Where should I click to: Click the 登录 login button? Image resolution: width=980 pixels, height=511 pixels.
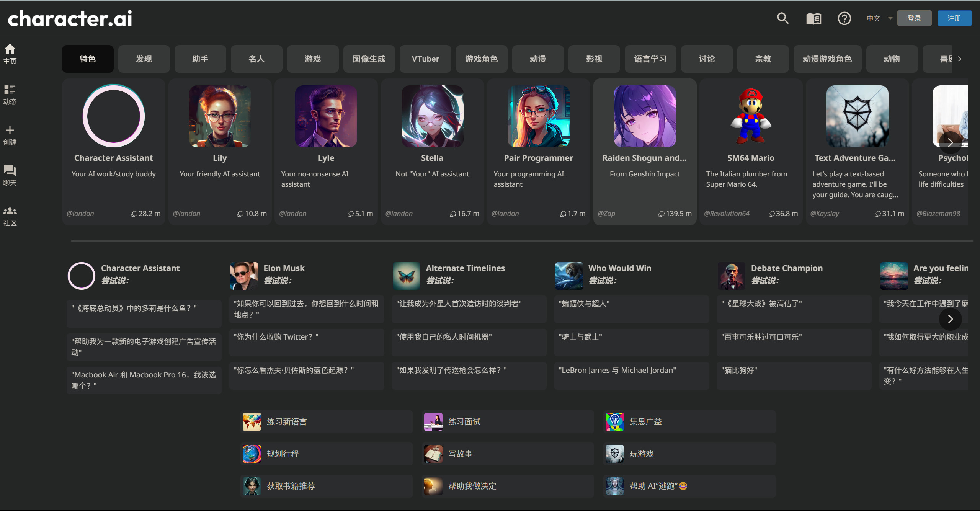[914, 18]
